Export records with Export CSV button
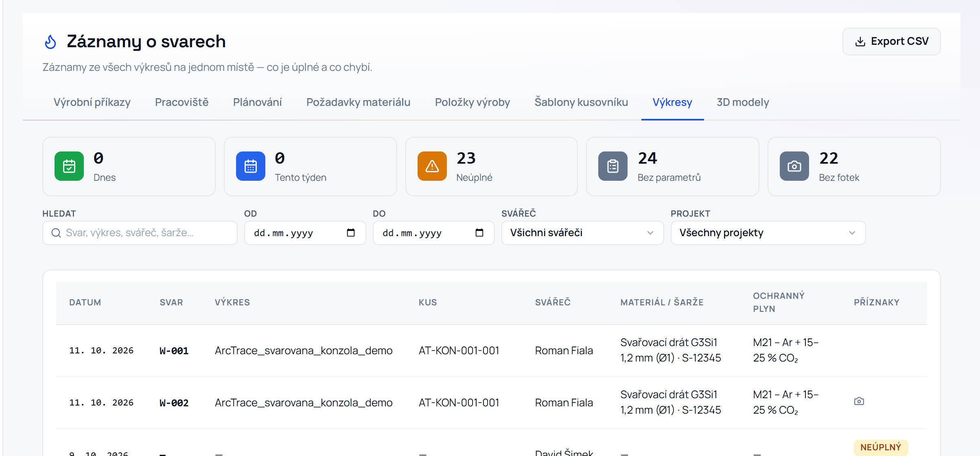This screenshot has width=980, height=456. pos(891,42)
